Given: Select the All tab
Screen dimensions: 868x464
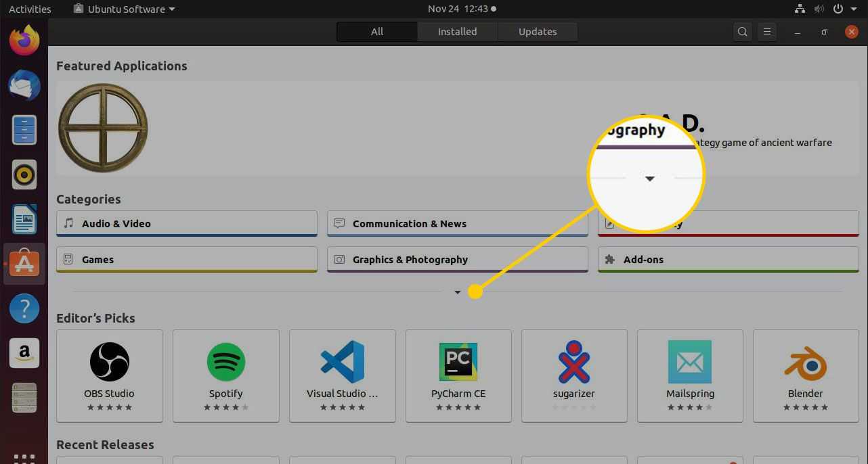Looking at the screenshot, I should click(x=377, y=32).
